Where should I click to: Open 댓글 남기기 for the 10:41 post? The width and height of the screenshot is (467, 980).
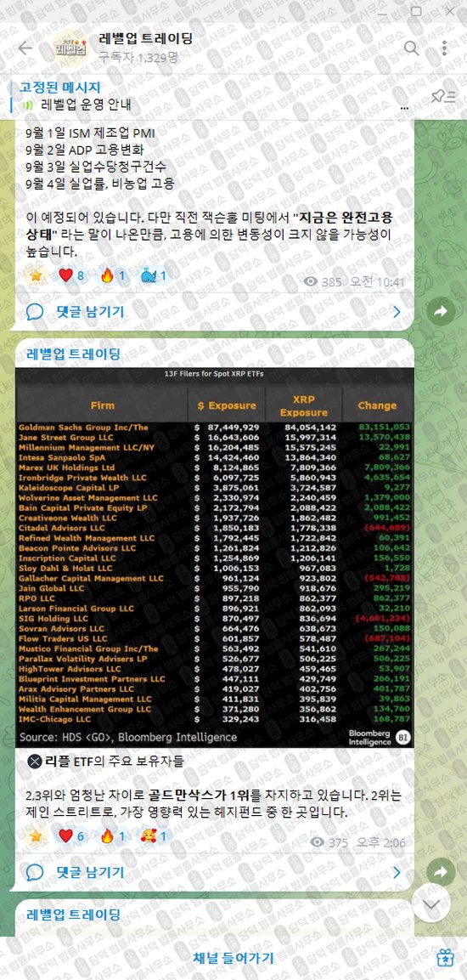click(90, 311)
